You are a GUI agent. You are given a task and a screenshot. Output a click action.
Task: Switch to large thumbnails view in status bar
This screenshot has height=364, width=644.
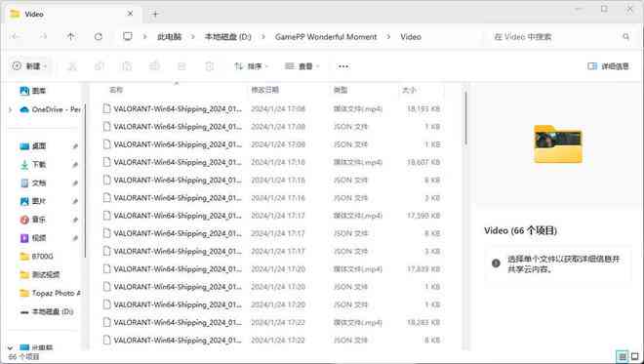click(635, 356)
